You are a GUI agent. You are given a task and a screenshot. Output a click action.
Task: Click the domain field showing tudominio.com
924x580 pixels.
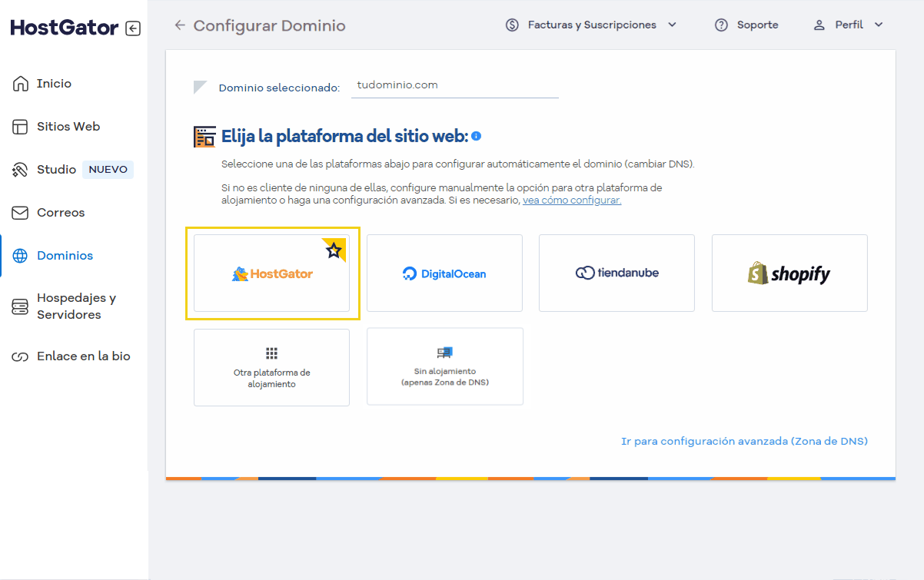click(x=455, y=85)
